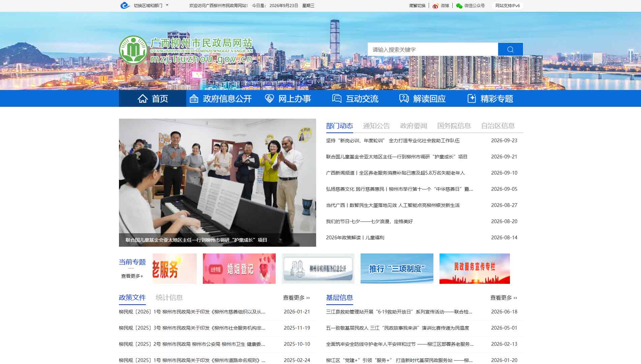The height and width of the screenshot is (364, 641).
Task: Open the 柳州市殡葬服务信息公开 banner
Action: click(x=318, y=269)
